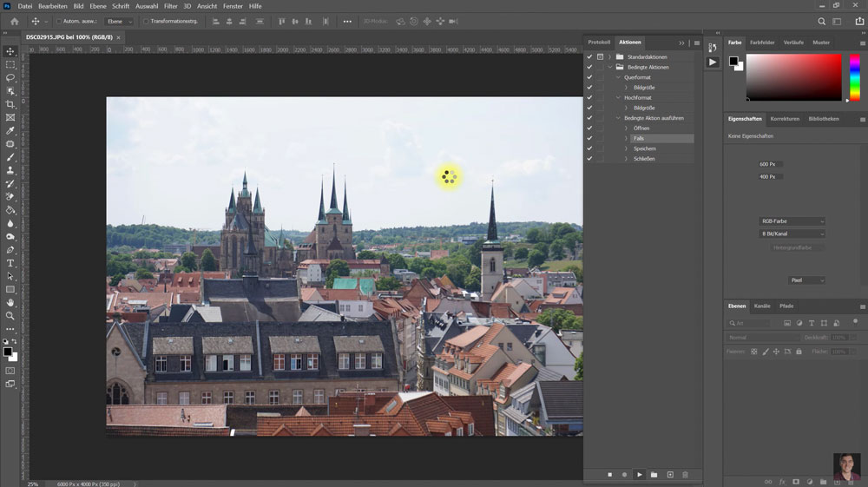
Task: Select the Hand tool
Action: click(10, 302)
